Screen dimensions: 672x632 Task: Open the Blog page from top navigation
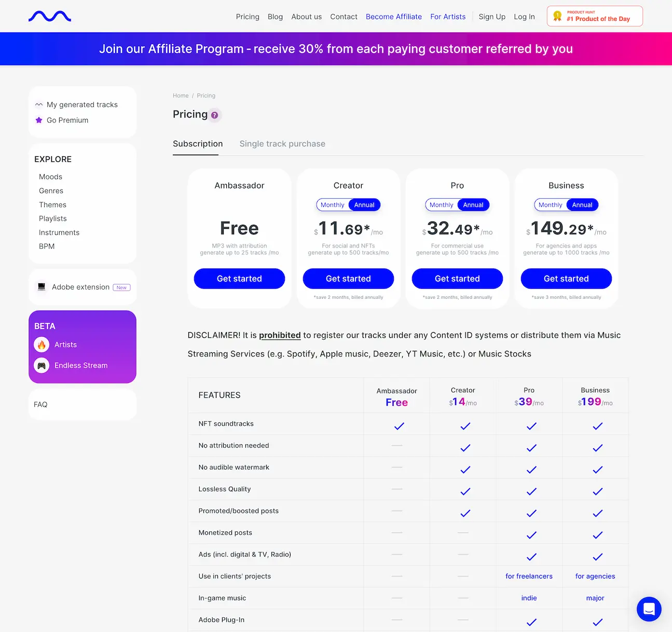pyautogui.click(x=275, y=17)
